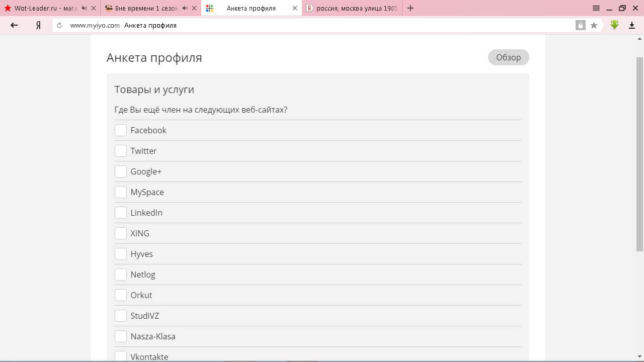Mute the Вне времени tab audio
The width and height of the screenshot is (644, 362).
[x=185, y=8]
